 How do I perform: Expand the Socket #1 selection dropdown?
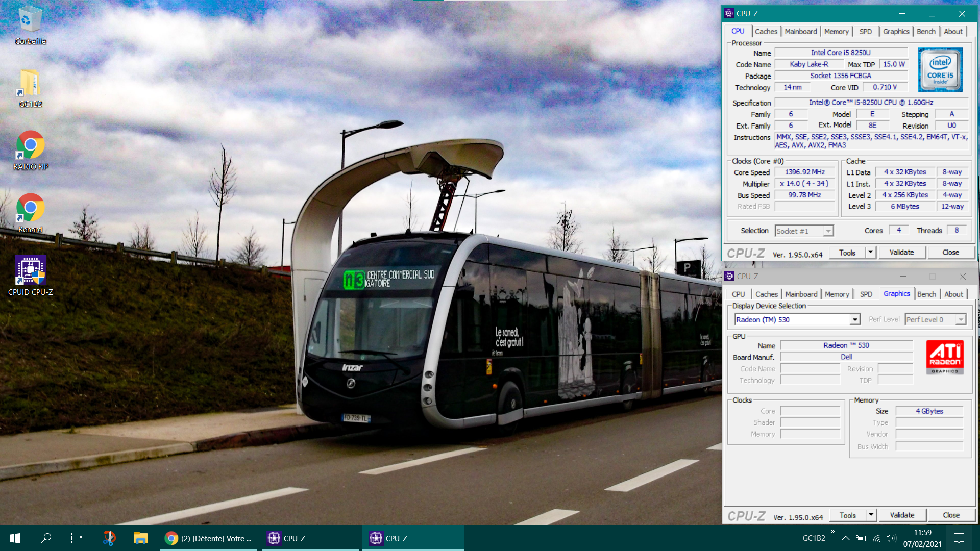(x=828, y=231)
